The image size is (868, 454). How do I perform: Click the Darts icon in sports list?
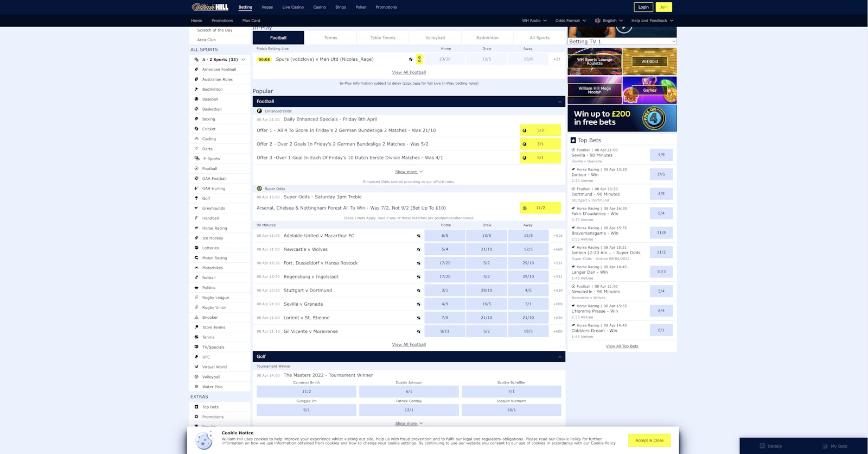(x=196, y=149)
